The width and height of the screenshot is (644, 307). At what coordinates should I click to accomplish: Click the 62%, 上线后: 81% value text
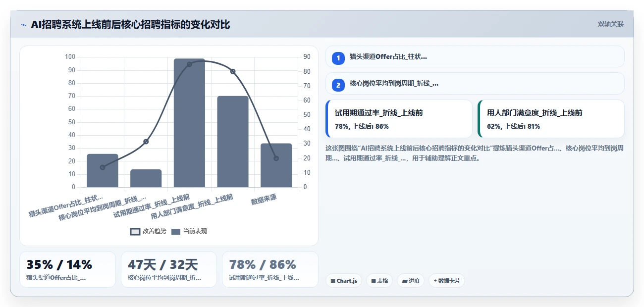(x=514, y=126)
